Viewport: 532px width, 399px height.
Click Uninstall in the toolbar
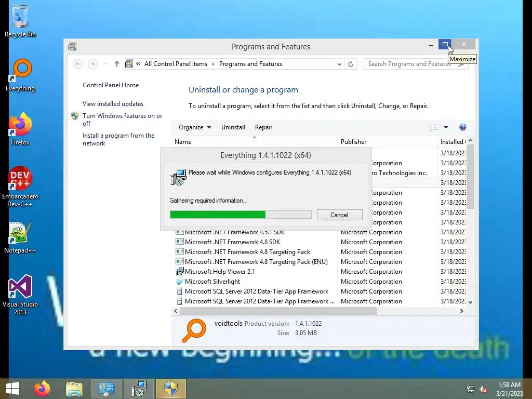(x=233, y=127)
